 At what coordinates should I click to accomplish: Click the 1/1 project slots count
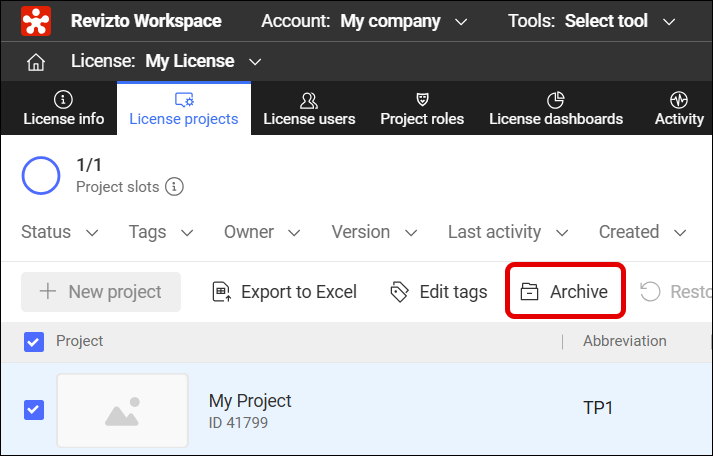click(89, 165)
